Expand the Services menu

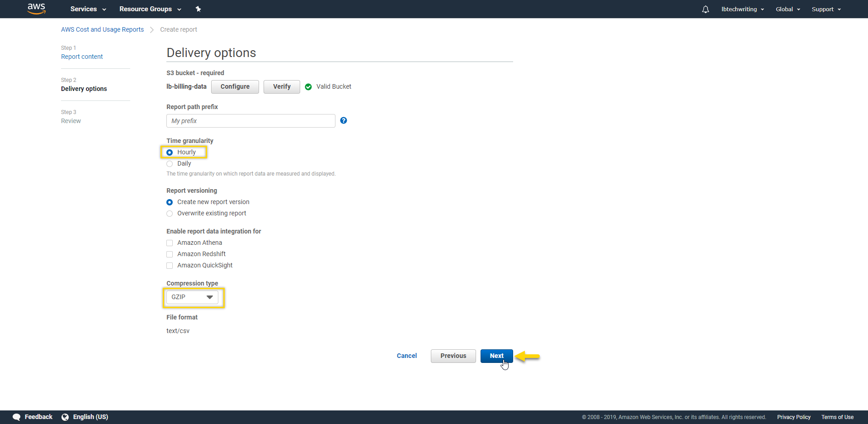(x=88, y=9)
